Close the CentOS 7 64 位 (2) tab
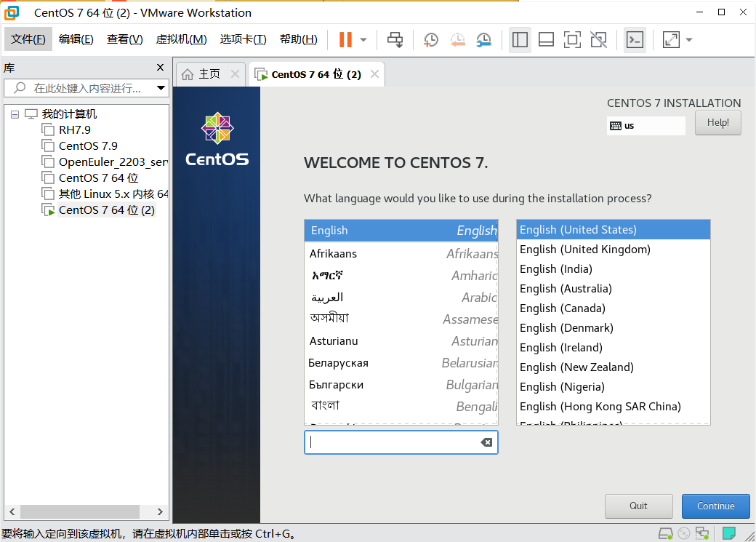 (x=374, y=74)
